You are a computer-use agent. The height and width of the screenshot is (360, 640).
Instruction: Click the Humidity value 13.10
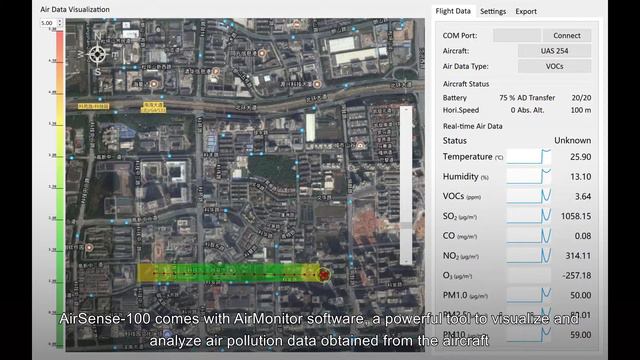point(580,177)
